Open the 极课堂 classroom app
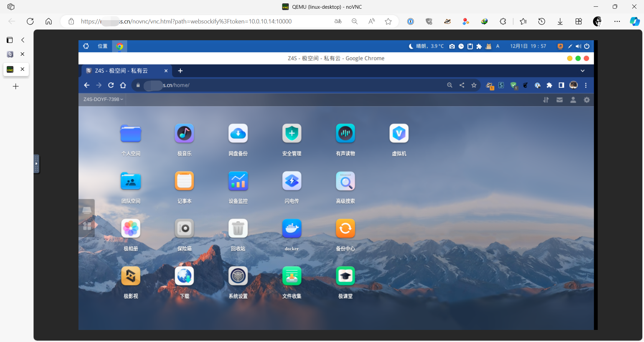Screen dimensions: 644x342 345,276
